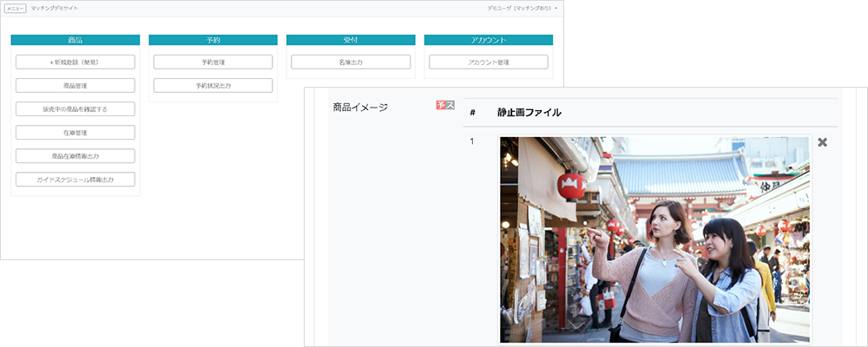Viewport: 868px width, 347px height.
Task: Click the gray ス badge beside 商品イメージ
Action: click(x=450, y=105)
